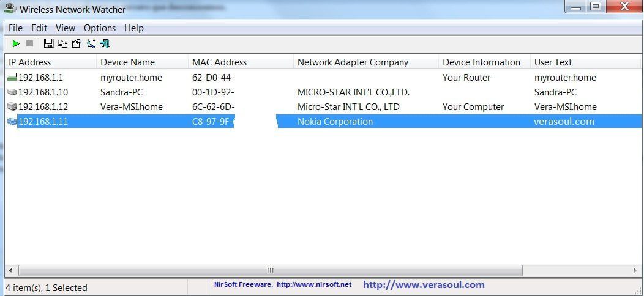Sort by the MAC Address column header

219,62
